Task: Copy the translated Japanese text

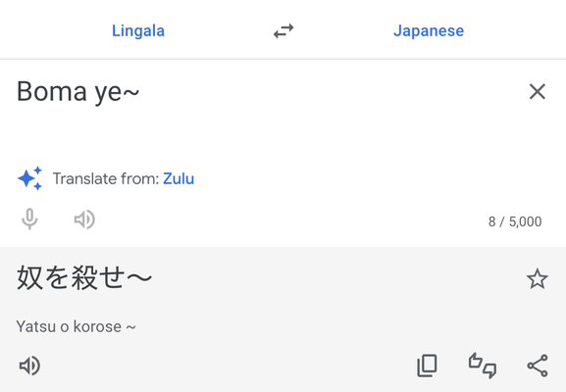Action: click(427, 366)
